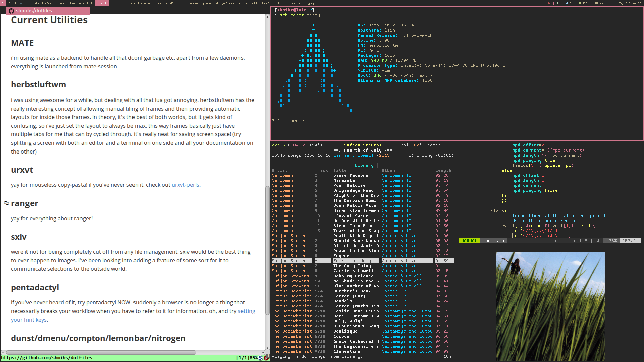Switch to workspace tag 2
644x362 pixels.
pyautogui.click(x=9, y=3)
